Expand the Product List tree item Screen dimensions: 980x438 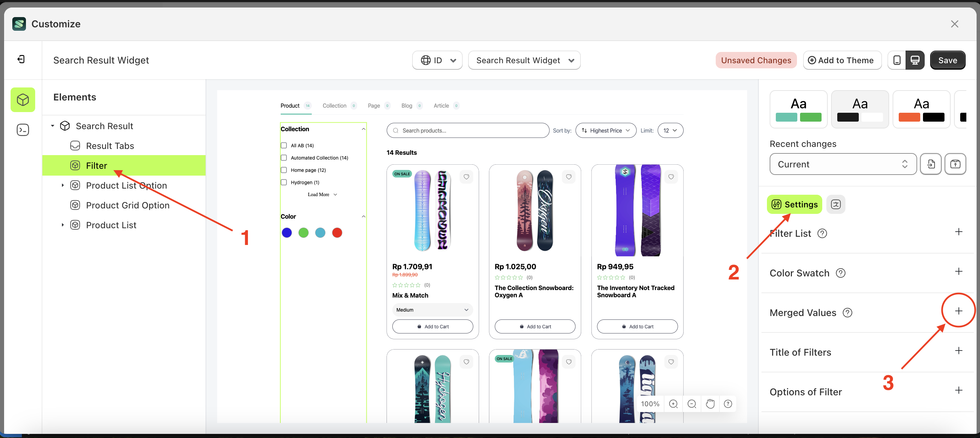click(63, 225)
